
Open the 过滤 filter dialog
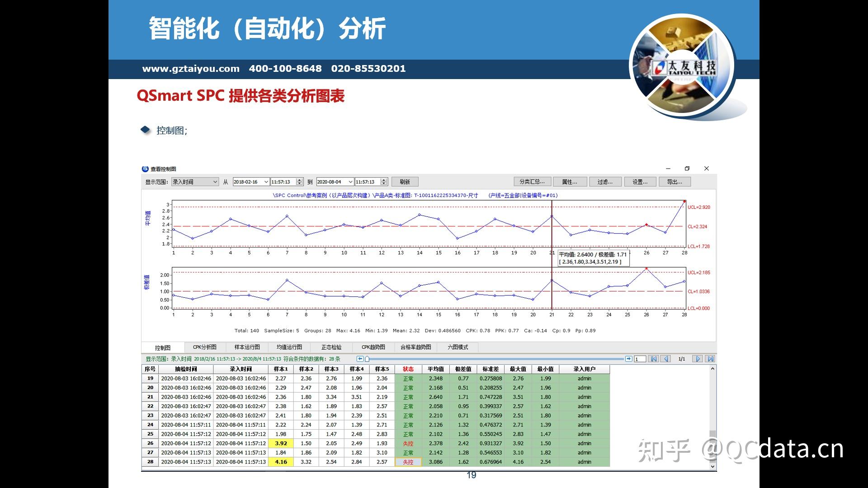605,181
